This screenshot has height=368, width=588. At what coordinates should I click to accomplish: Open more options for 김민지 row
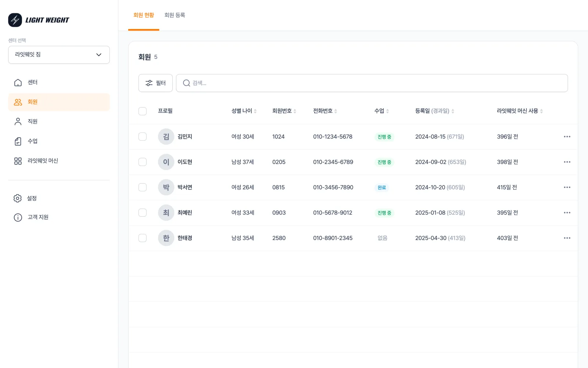coord(567,137)
